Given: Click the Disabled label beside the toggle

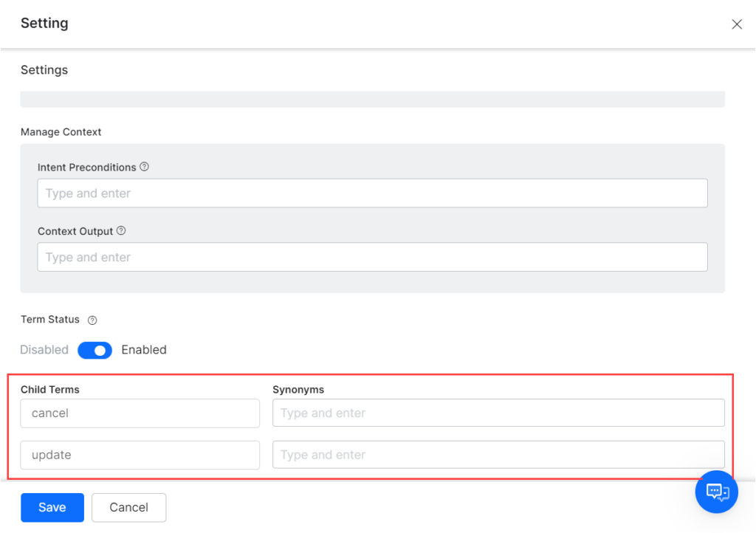Looking at the screenshot, I should click(x=44, y=350).
